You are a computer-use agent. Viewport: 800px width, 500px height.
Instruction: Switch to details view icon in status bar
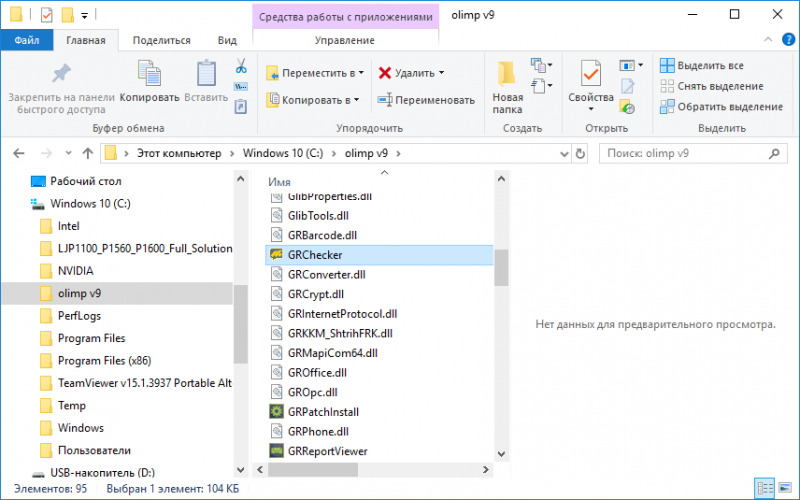pyautogui.click(x=764, y=488)
